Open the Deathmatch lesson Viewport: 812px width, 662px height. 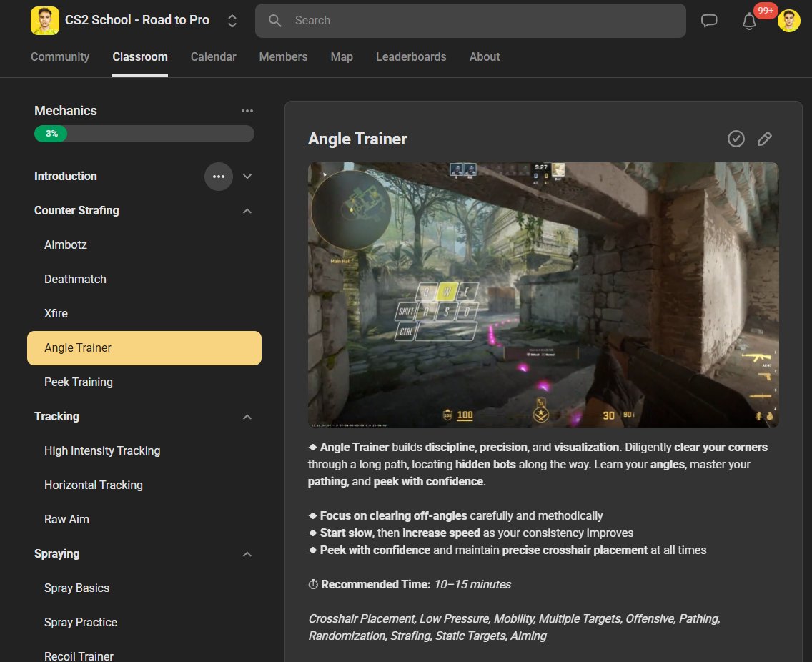144,280
